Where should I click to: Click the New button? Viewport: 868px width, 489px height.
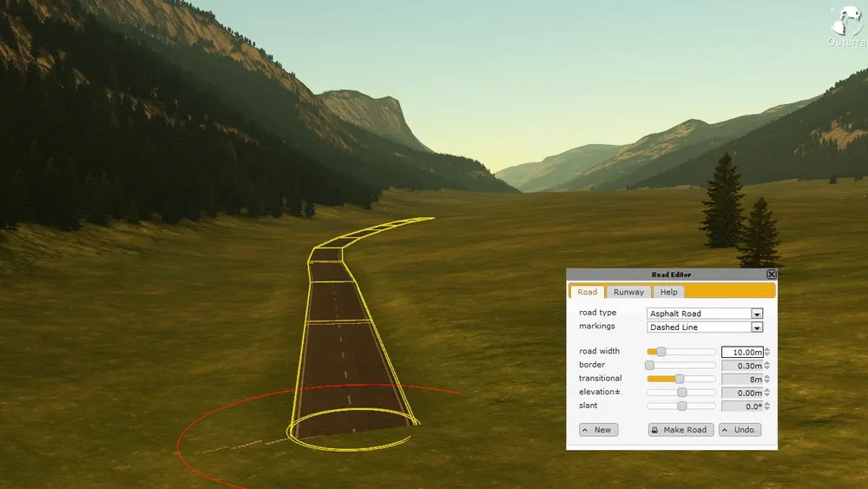[x=598, y=430]
